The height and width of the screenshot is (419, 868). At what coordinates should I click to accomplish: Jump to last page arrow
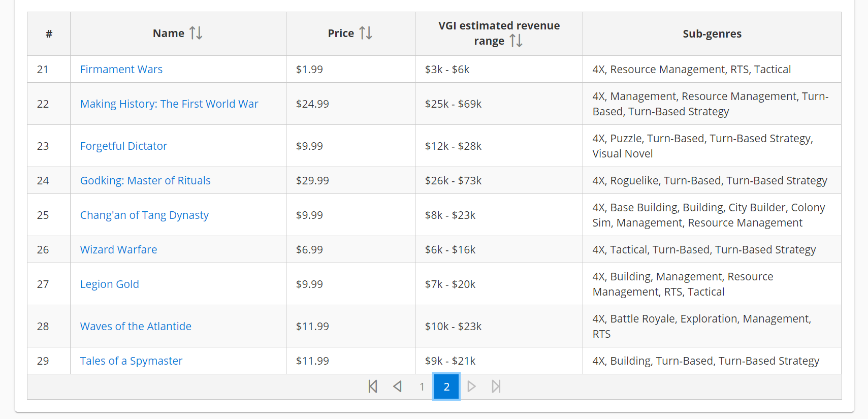tap(496, 386)
